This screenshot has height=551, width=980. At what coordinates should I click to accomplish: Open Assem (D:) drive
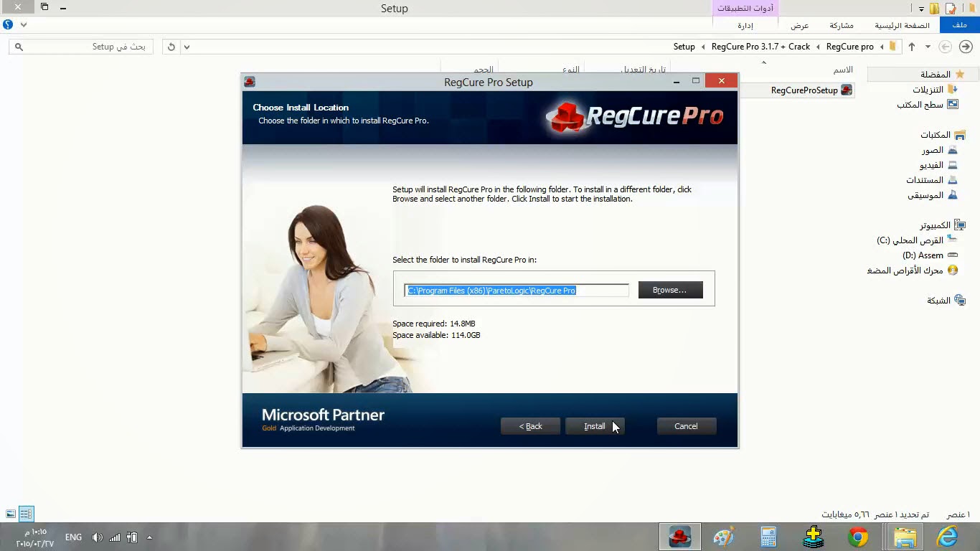point(930,255)
